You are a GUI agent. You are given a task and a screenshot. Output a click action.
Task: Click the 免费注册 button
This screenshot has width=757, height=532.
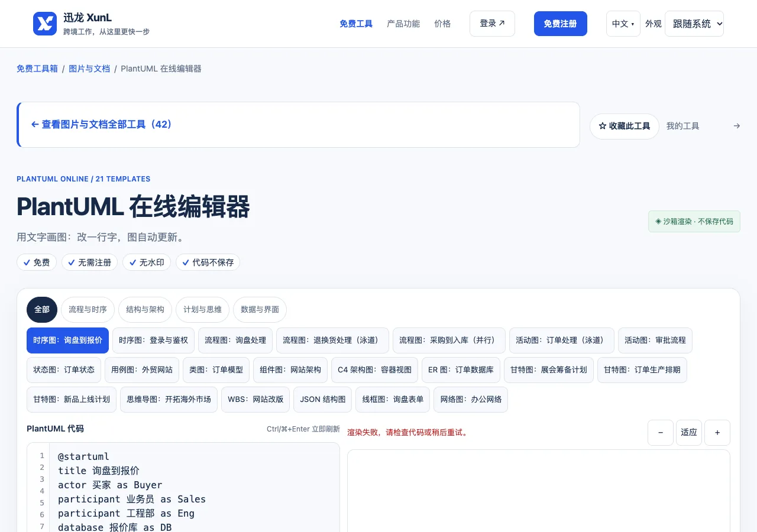point(560,24)
